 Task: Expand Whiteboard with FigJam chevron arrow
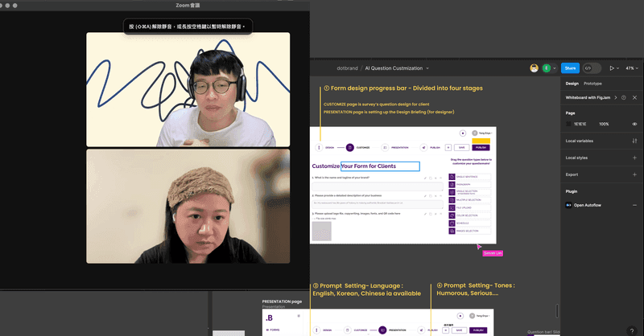coord(615,97)
